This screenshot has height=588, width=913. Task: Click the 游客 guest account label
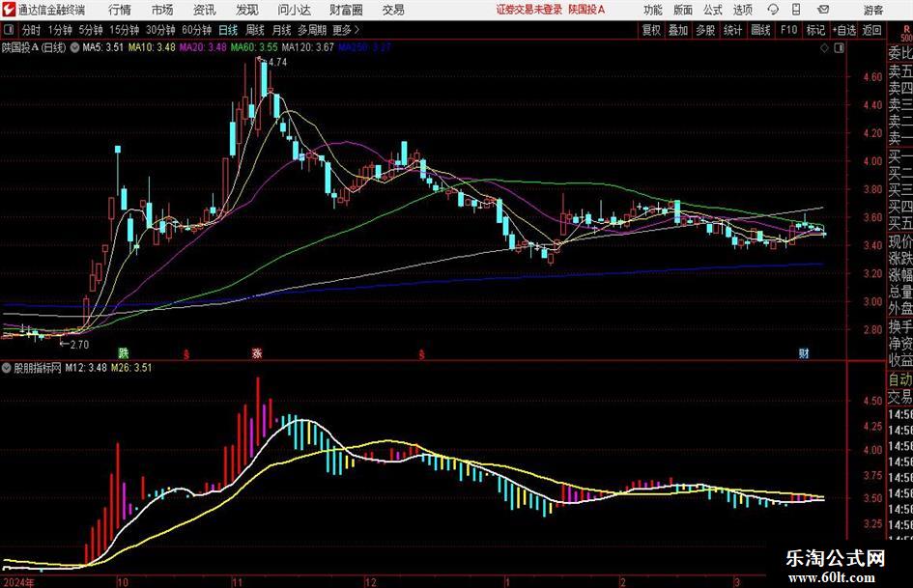[873, 10]
